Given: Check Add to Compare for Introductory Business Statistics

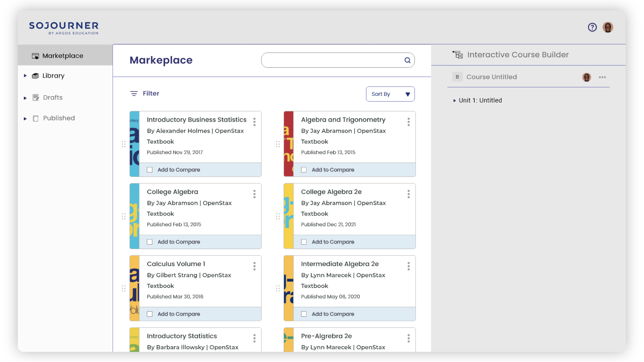Looking at the screenshot, I should (x=150, y=170).
